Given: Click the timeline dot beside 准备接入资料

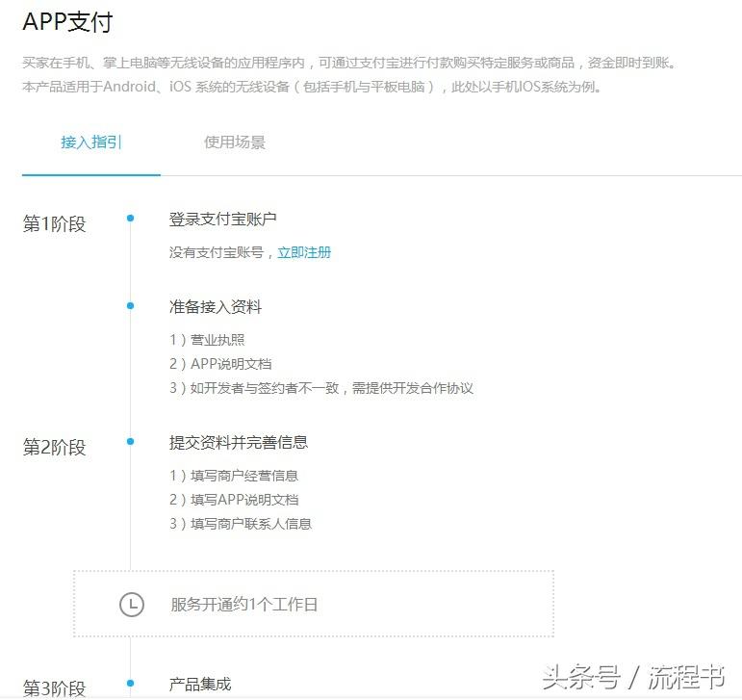Looking at the screenshot, I should tap(130, 306).
